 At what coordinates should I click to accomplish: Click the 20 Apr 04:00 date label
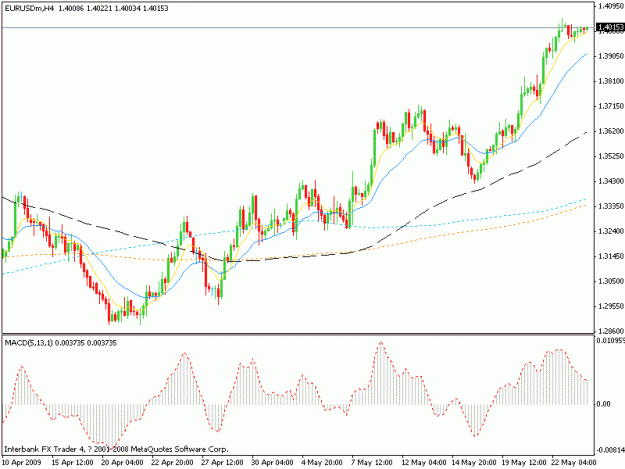[x=122, y=463]
